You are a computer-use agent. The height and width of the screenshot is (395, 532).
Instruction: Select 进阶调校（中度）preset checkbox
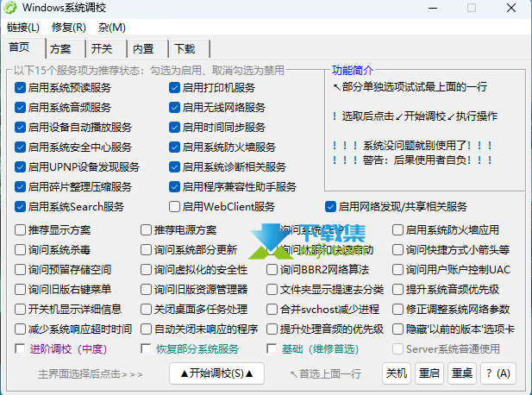(x=20, y=348)
